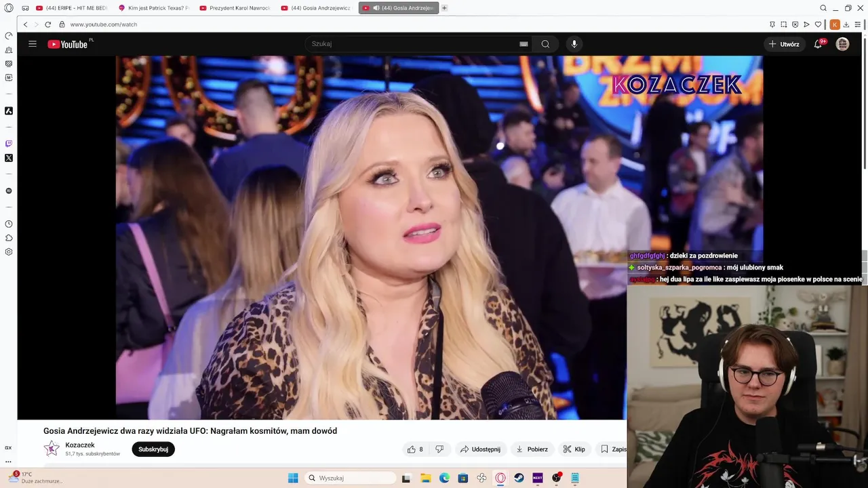Open File Explorer from the taskbar
This screenshot has width=868, height=488.
pyautogui.click(x=425, y=478)
